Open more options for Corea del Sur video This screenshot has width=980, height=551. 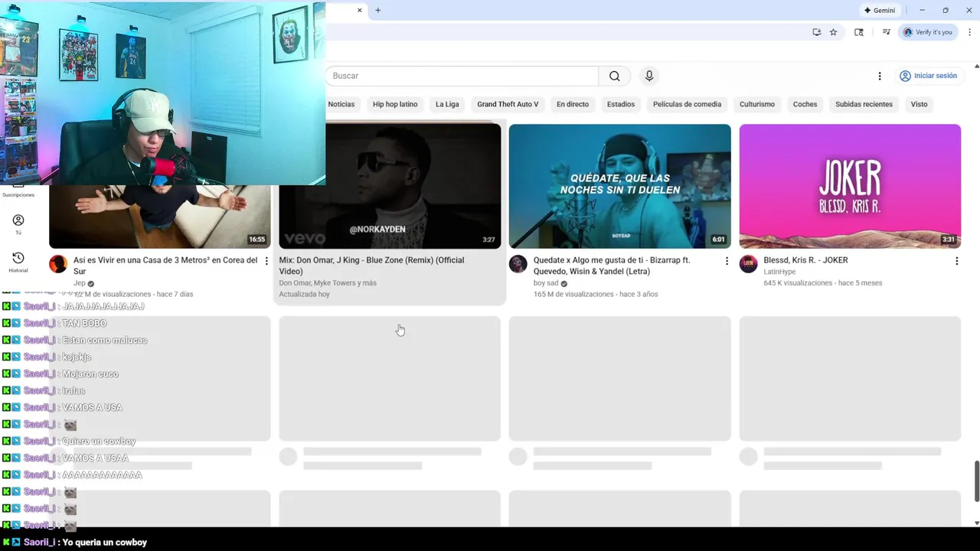(266, 261)
